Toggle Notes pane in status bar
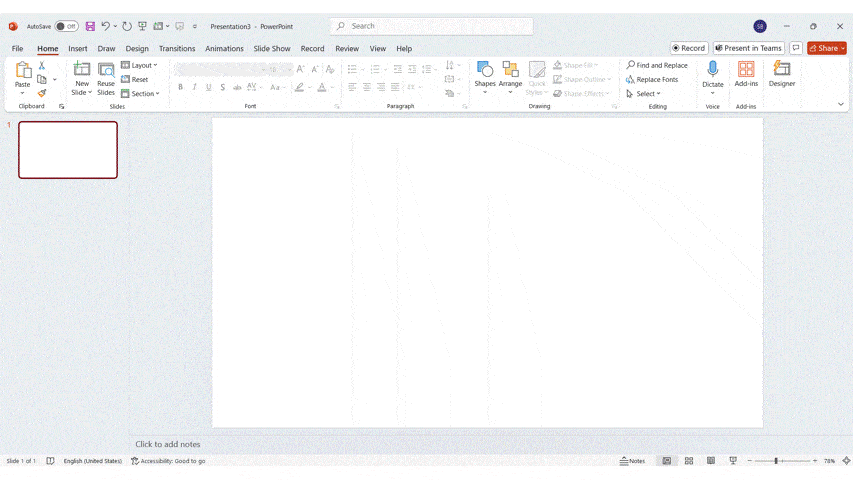This screenshot has height=480, width=853. [632, 461]
